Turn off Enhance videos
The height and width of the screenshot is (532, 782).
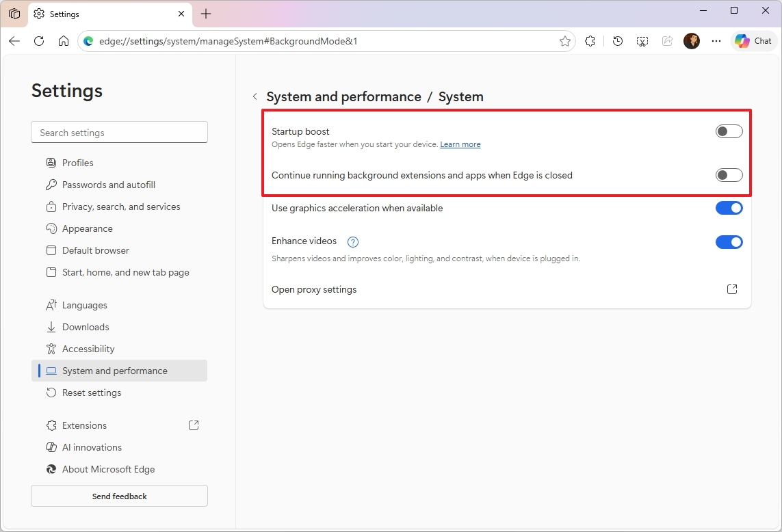[x=729, y=241]
